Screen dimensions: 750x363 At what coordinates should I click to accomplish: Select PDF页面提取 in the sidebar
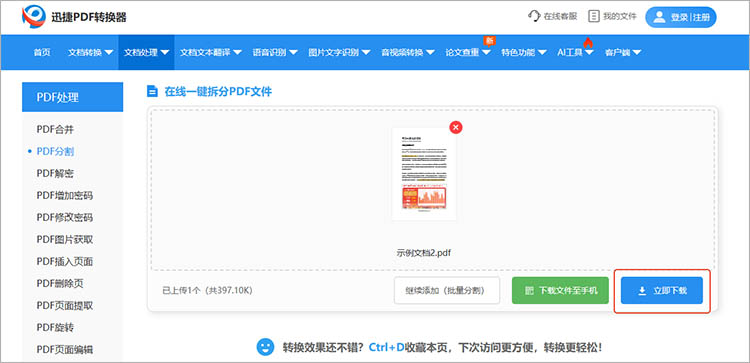(65, 306)
